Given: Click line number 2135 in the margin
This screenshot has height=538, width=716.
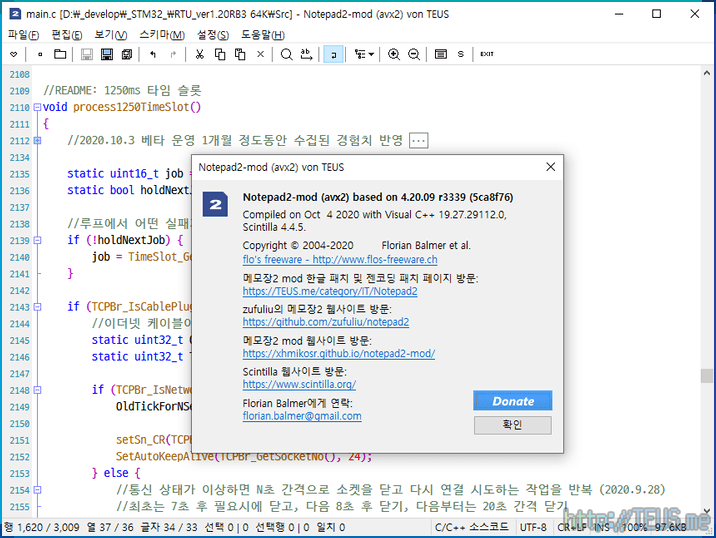Looking at the screenshot, I should (x=20, y=174).
